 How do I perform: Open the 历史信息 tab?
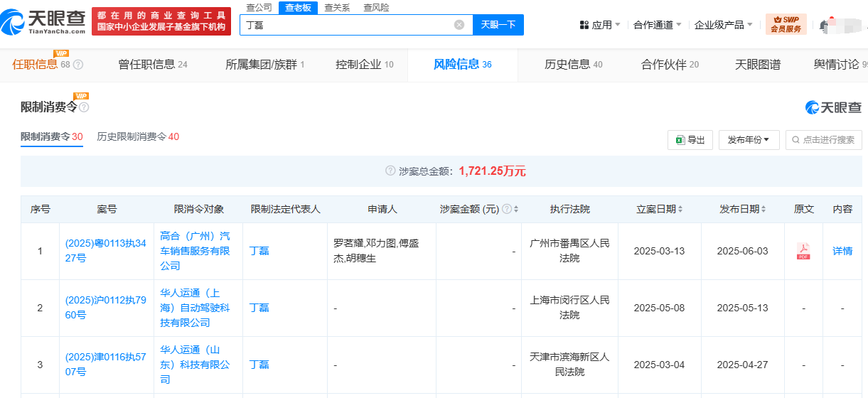573,65
